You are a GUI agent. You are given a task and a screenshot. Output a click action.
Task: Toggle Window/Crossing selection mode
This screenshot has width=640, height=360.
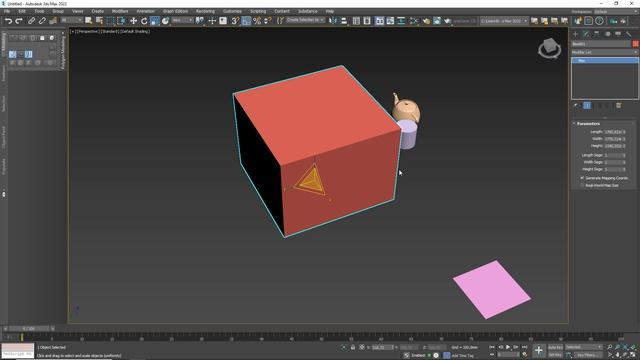coord(121,21)
